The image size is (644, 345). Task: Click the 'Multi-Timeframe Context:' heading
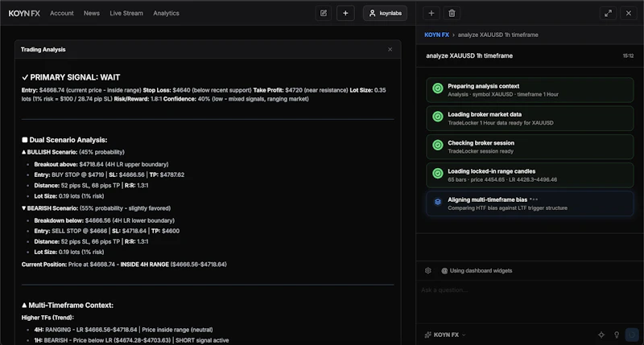(x=71, y=306)
